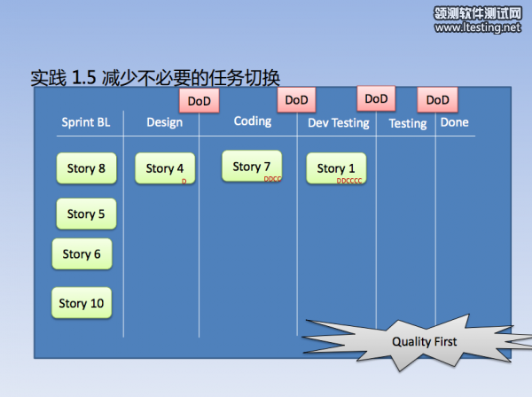Click the red D label on Story 4
Viewport: 532px width, 397px height.
pos(184,182)
